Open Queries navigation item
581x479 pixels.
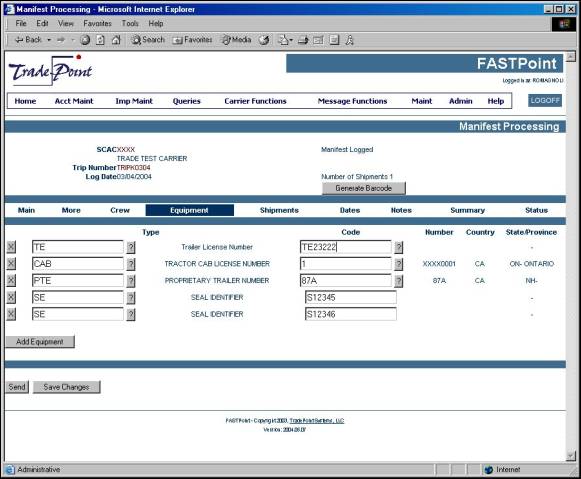(x=186, y=101)
